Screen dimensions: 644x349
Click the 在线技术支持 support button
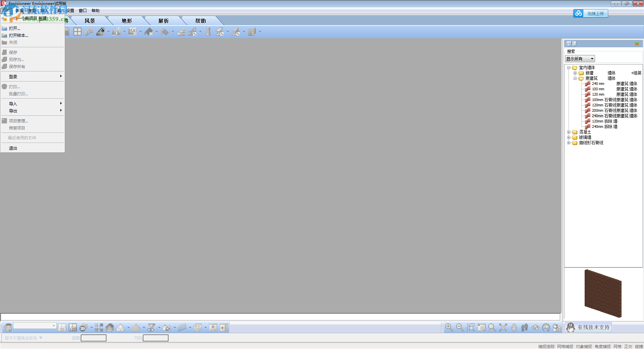pos(589,328)
